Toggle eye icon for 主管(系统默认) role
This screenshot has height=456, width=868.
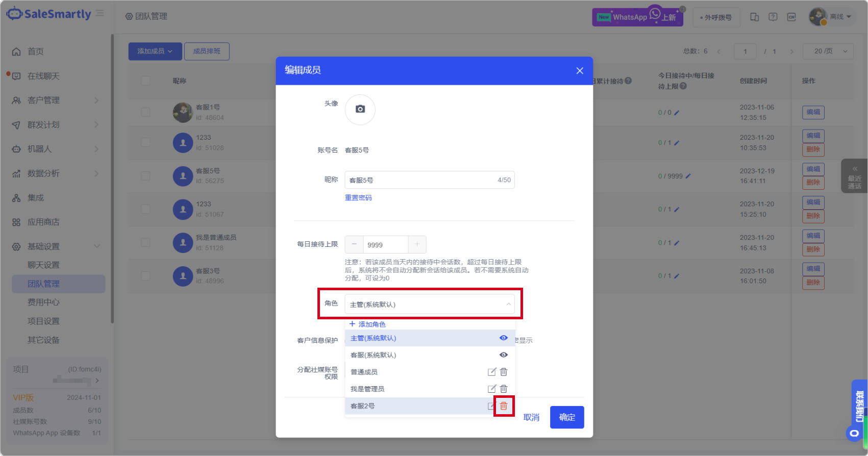pos(504,338)
